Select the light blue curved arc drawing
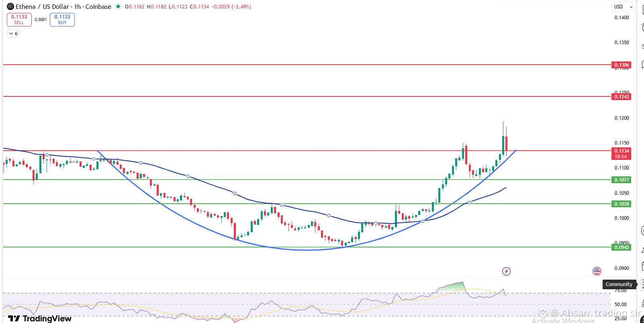 [307, 250]
